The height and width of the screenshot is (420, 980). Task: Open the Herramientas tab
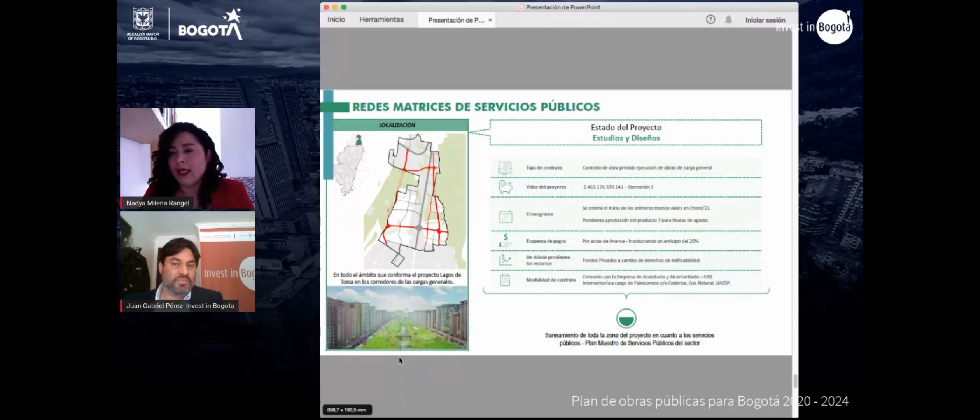click(x=381, y=19)
